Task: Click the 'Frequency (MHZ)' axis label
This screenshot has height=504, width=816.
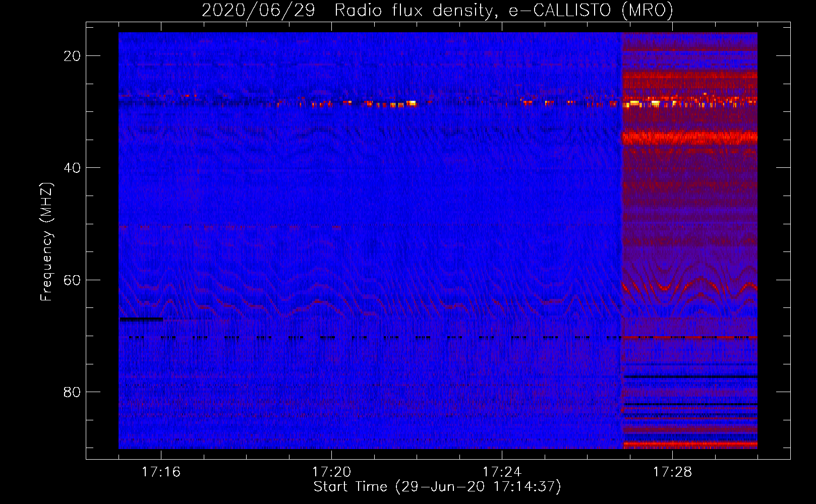Action: (46, 242)
